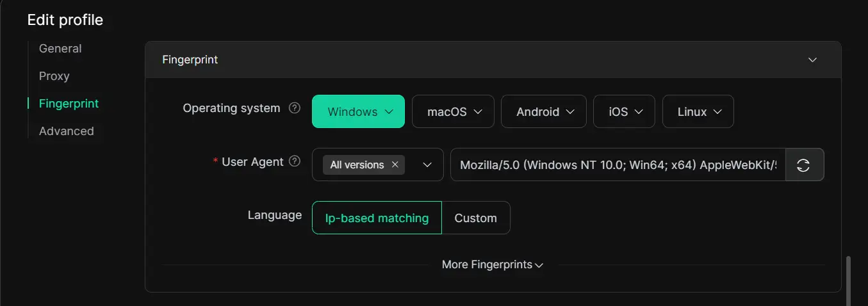Click the refresh User Agent icon
Screen dimensions: 868x306
pos(803,165)
